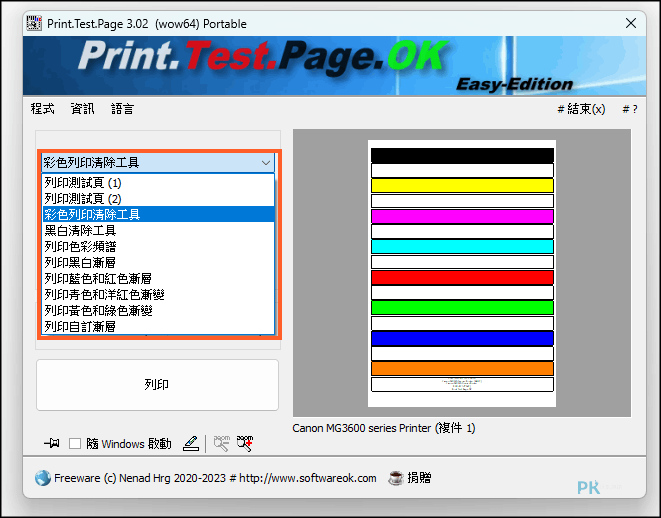Pick 列印青色和洋紅色漸變 option
661x518 pixels.
coord(158,295)
